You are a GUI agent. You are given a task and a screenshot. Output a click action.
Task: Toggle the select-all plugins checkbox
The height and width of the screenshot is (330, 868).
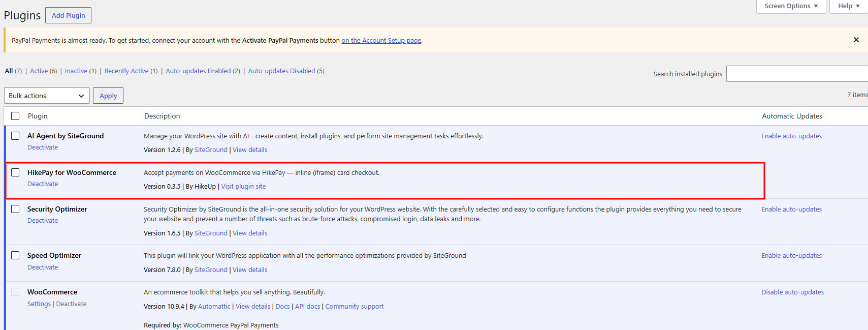point(15,116)
